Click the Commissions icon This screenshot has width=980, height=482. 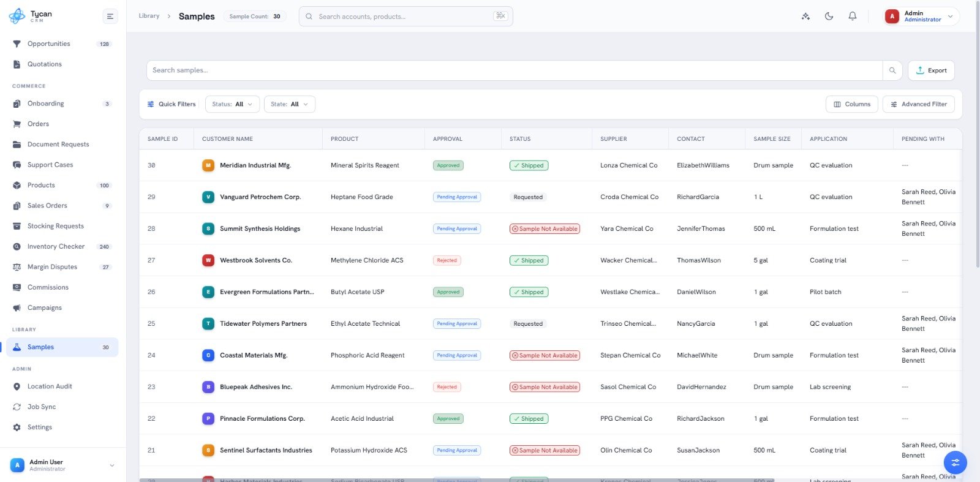pos(17,287)
